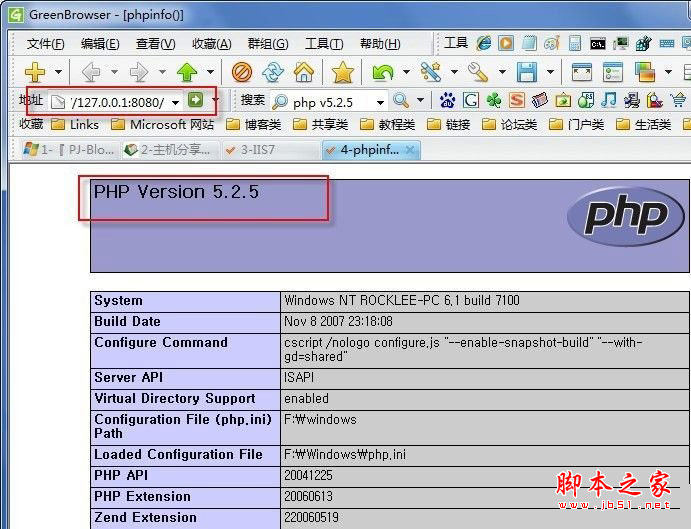Viewport: 691px width, 529px height.
Task: Open the 论坛类 favorites folder
Action: (509, 125)
